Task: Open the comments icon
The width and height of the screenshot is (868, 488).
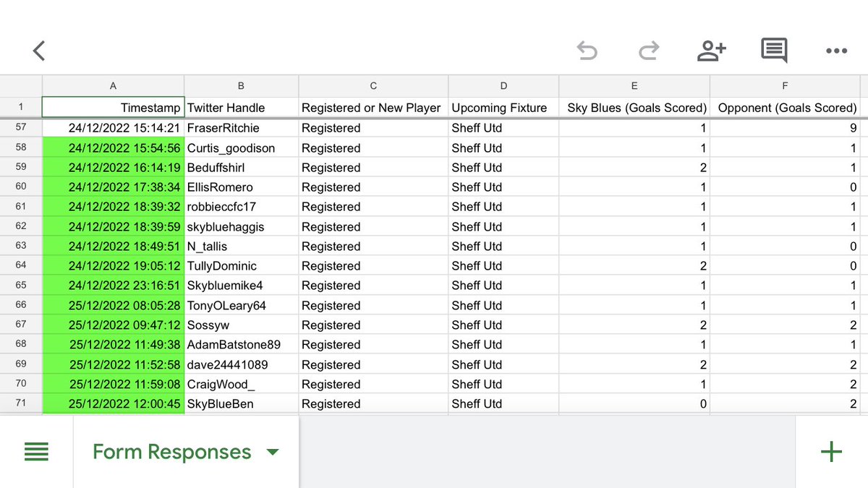Action: 774,51
